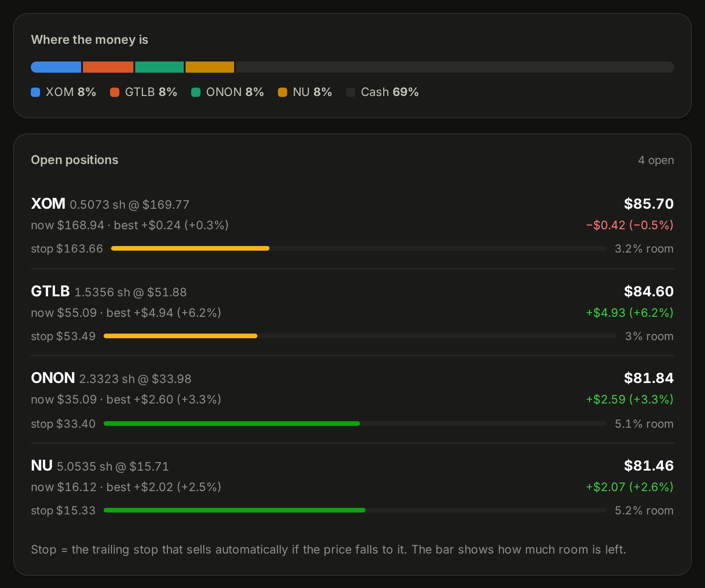Click the GTLB ticker in open positions
The image size is (705, 588).
pyautogui.click(x=50, y=291)
